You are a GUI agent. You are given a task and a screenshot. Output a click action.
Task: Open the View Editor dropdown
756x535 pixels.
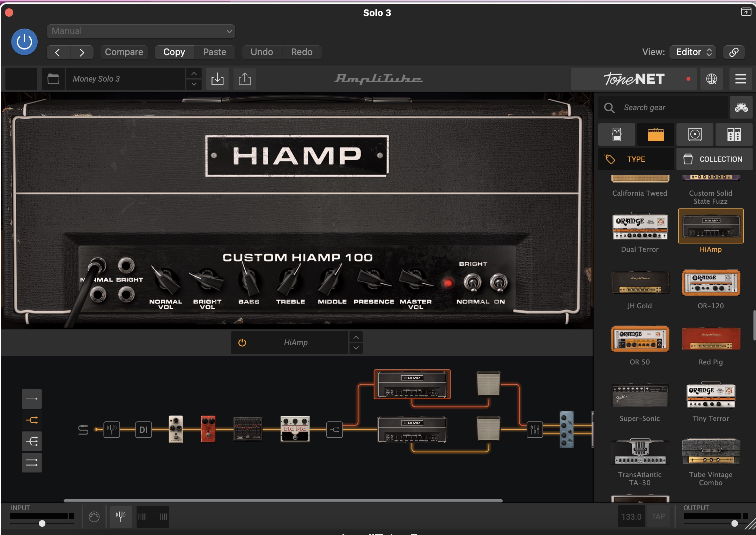coord(693,52)
